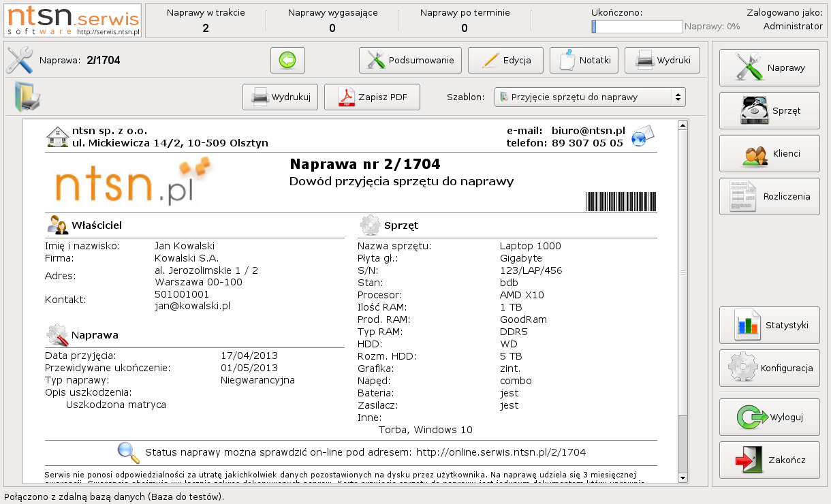The width and height of the screenshot is (831, 504).
Task: Open the Konfiguracja settings module
Action: pos(769,368)
